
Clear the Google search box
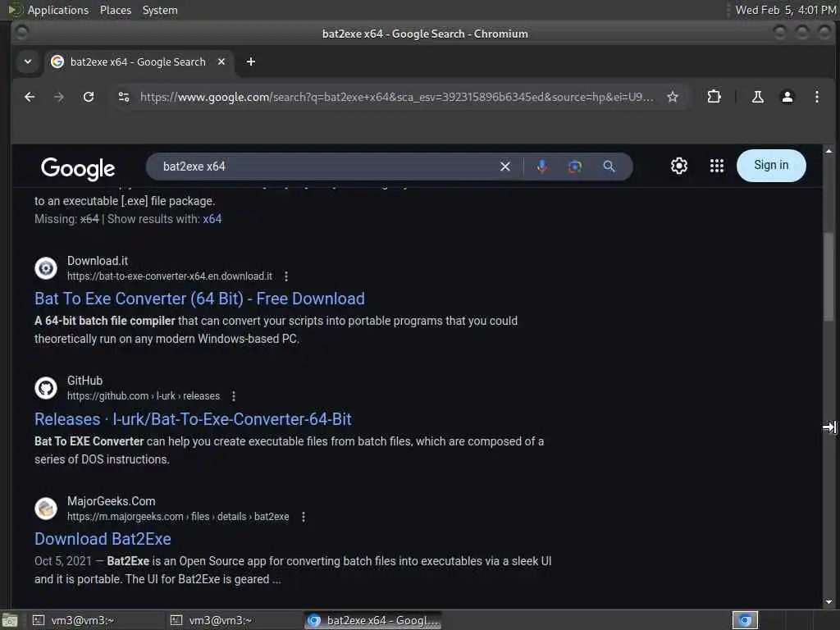504,167
